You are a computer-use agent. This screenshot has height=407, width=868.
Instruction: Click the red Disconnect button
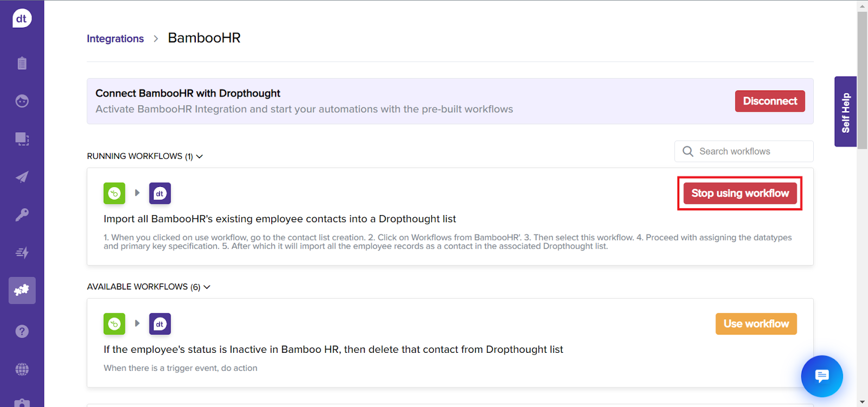[769, 101]
